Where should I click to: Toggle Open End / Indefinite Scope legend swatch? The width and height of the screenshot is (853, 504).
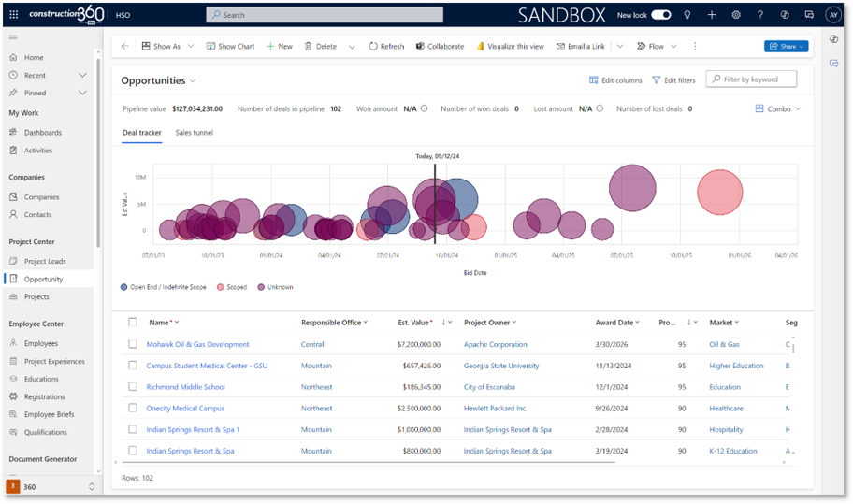coord(124,287)
